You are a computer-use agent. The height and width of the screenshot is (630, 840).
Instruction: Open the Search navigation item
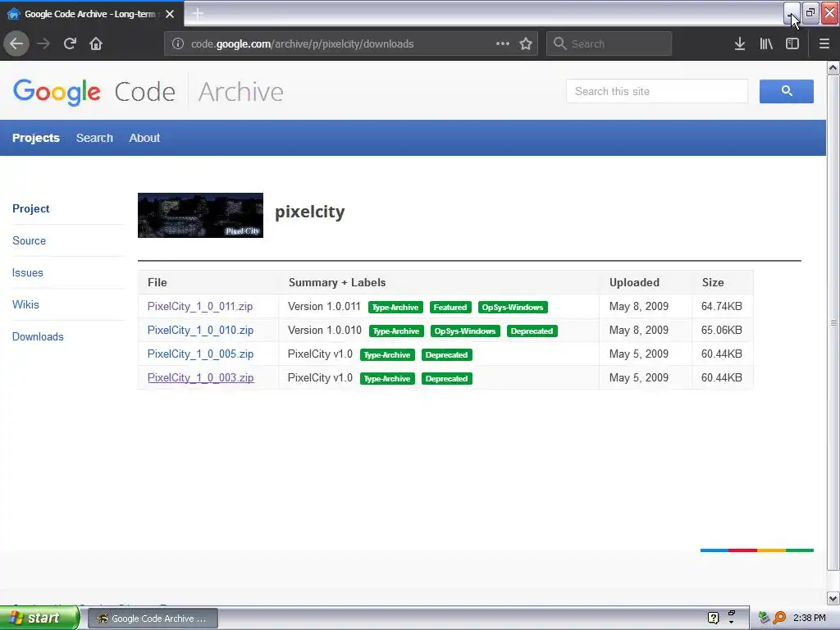(94, 138)
